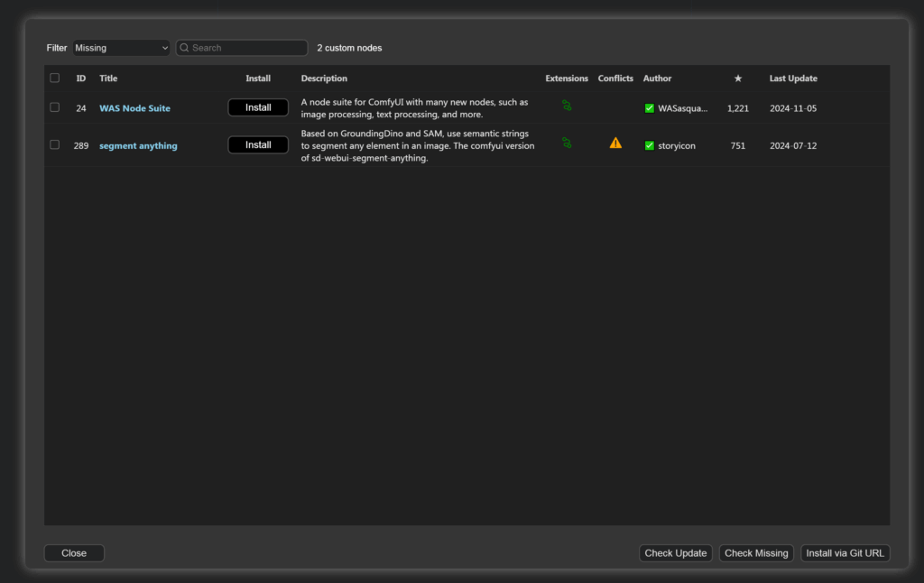924x583 pixels.
Task: Install WAS Node Suite
Action: (258, 107)
